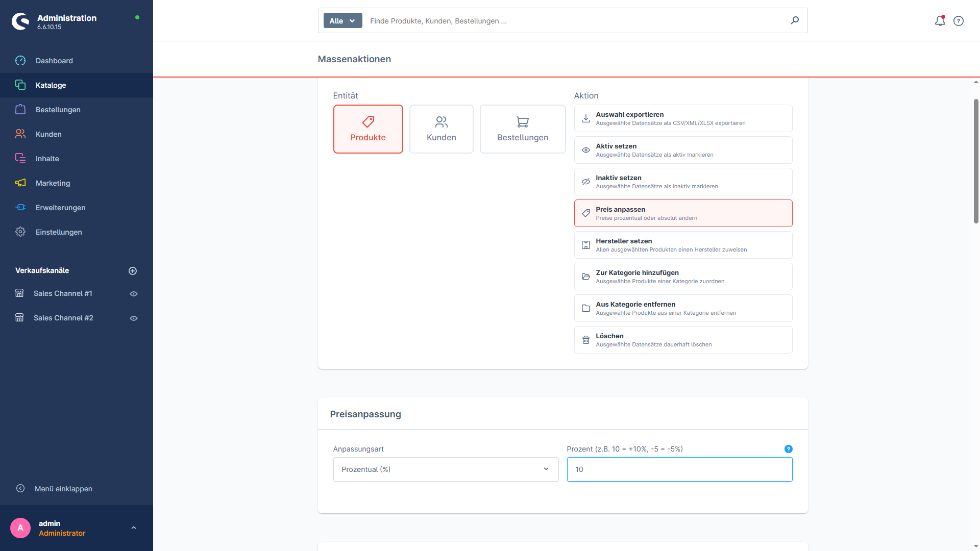Viewport: 980px width, 551px height.
Task: Open the Anpassungsart Prozentual dropdown
Action: [446, 469]
